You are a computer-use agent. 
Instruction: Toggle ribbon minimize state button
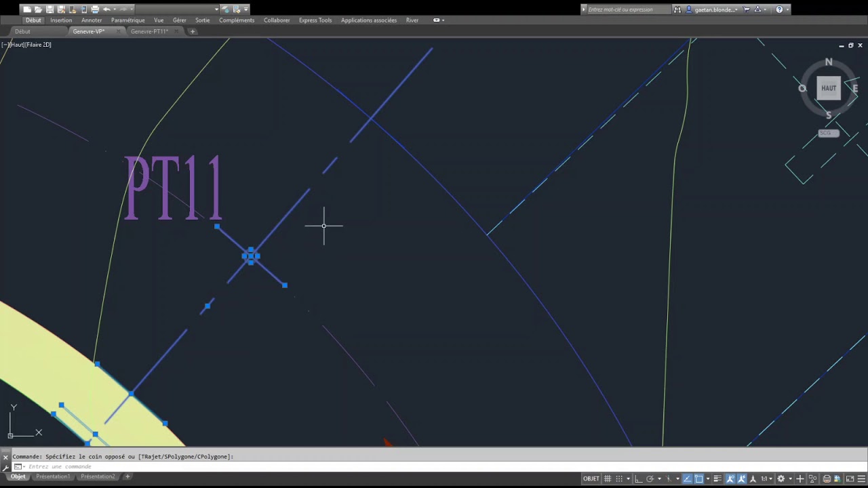point(437,20)
